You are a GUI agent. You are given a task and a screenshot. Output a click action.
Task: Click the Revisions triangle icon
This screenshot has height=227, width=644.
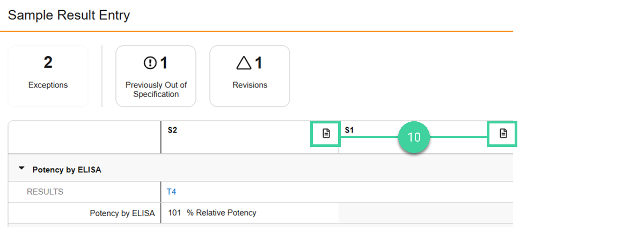coord(244,63)
